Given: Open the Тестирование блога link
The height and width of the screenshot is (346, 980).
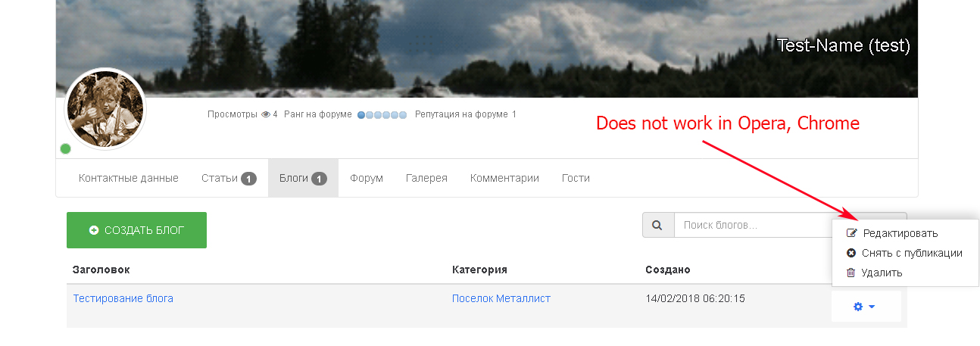Looking at the screenshot, I should (x=123, y=298).
